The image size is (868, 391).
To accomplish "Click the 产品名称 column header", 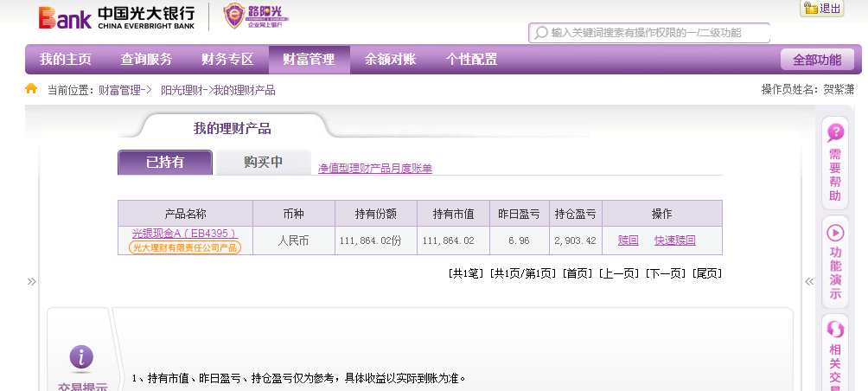I will click(x=186, y=214).
